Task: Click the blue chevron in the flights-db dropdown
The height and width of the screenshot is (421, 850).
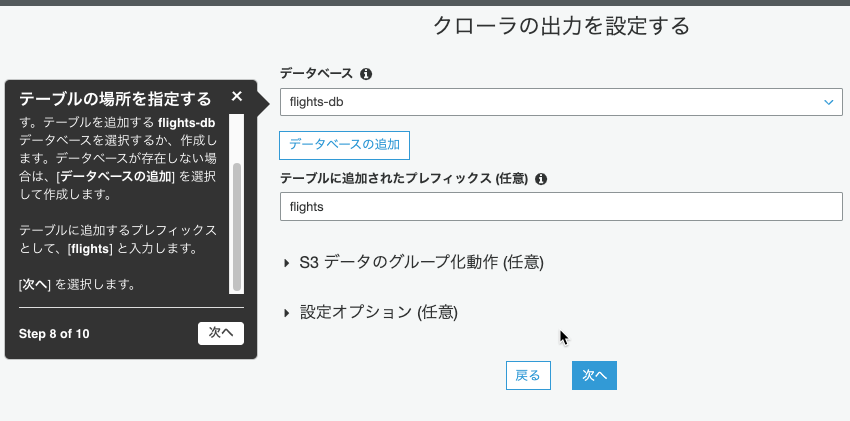Action: tap(828, 102)
